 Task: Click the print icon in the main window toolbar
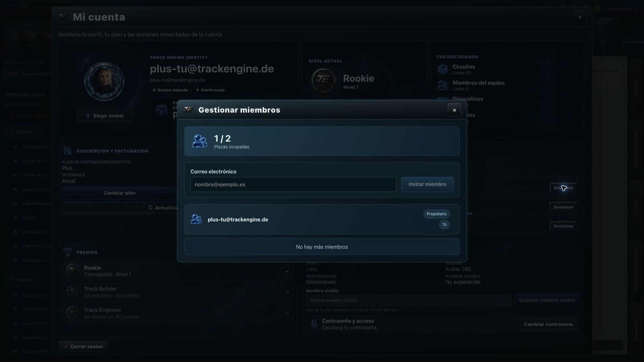pyautogui.click(x=32, y=36)
